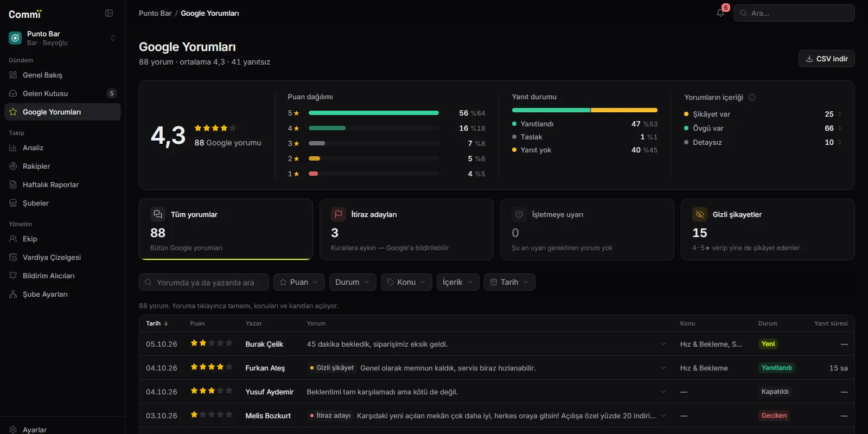The width and height of the screenshot is (868, 434).
Task: Open the İçerik filter dropdown
Action: [x=458, y=282]
